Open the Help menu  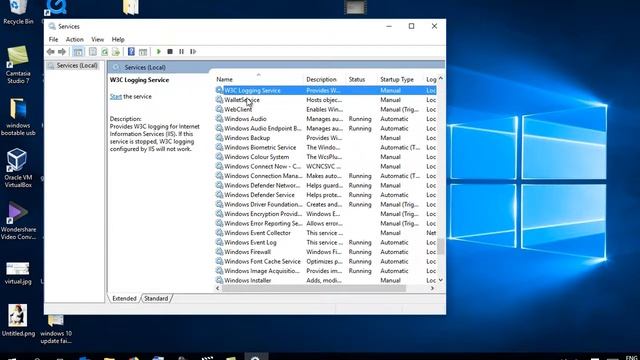(118, 40)
